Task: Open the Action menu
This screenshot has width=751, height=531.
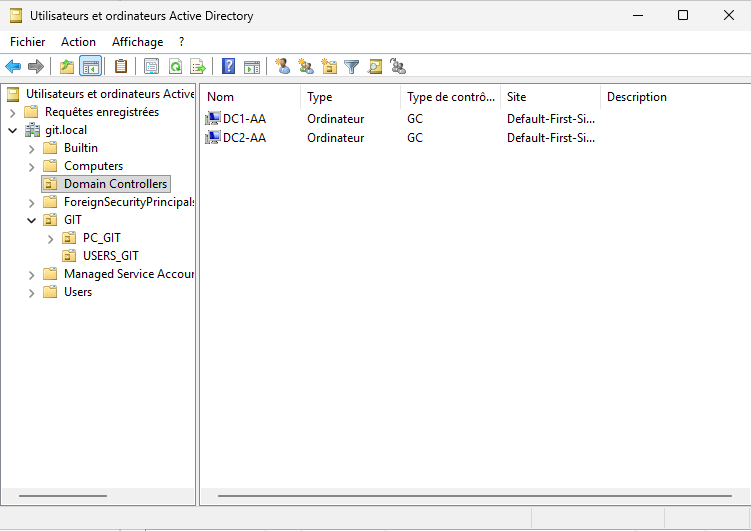Action: (x=78, y=42)
